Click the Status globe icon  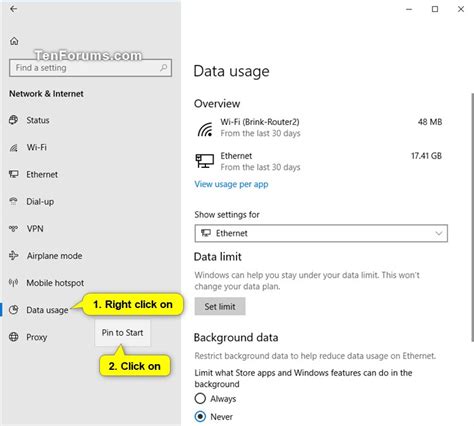pyautogui.click(x=14, y=120)
